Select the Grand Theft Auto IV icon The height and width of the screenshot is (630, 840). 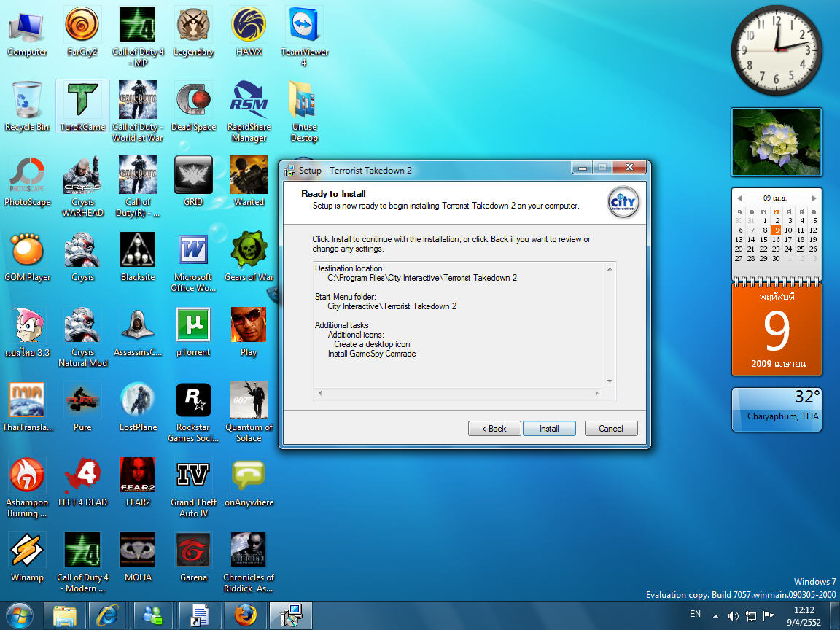coord(193,486)
